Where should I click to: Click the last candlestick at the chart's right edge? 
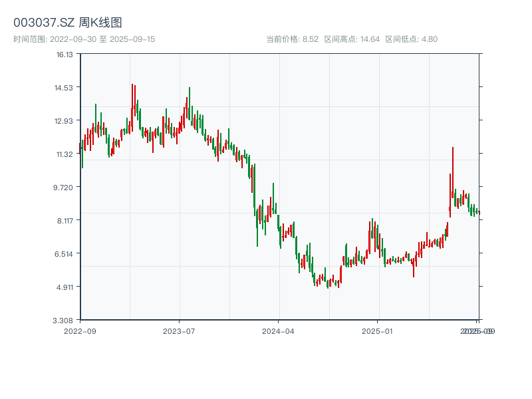(477, 212)
